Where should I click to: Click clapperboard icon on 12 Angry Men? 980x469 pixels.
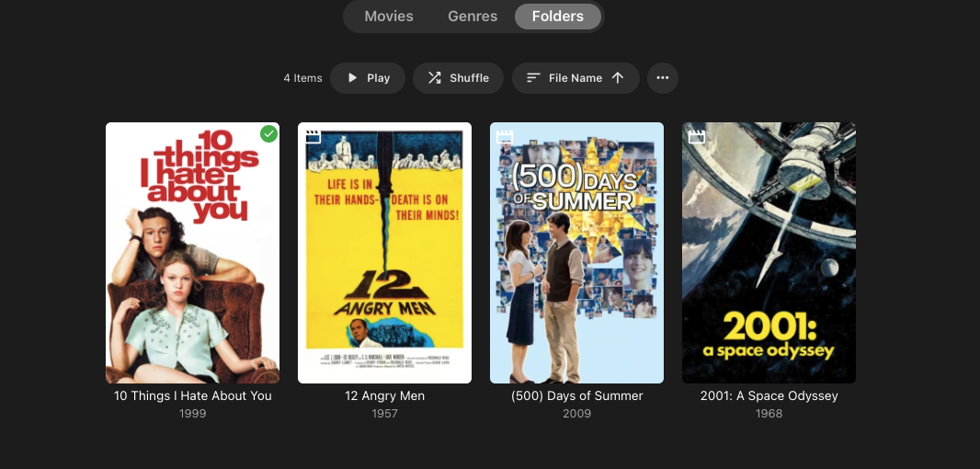[x=313, y=136]
